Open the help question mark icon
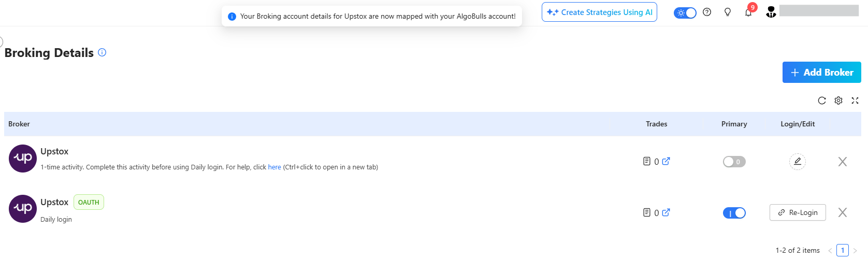 707,12
